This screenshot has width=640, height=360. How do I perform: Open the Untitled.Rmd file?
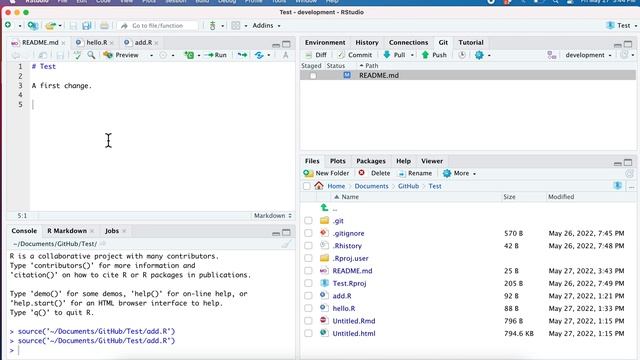click(x=353, y=321)
